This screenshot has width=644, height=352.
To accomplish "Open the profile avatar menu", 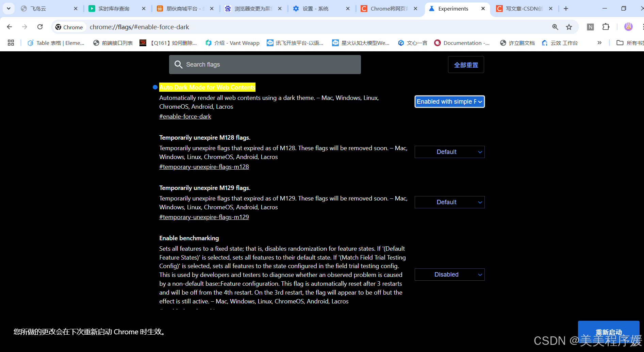I will pyautogui.click(x=628, y=27).
